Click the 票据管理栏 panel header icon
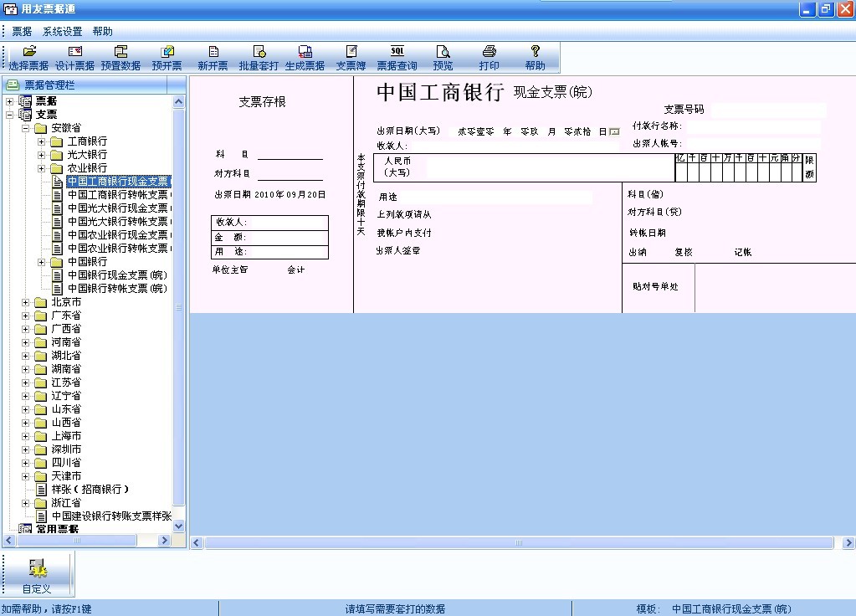This screenshot has width=856, height=616. (x=13, y=85)
